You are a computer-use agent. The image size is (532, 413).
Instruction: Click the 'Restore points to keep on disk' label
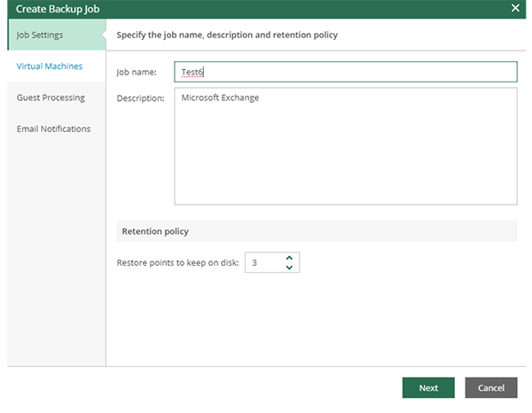177,262
